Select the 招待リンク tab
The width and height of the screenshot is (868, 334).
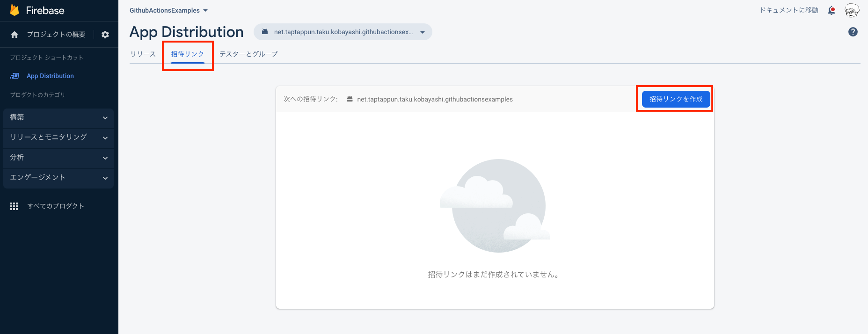tap(188, 54)
